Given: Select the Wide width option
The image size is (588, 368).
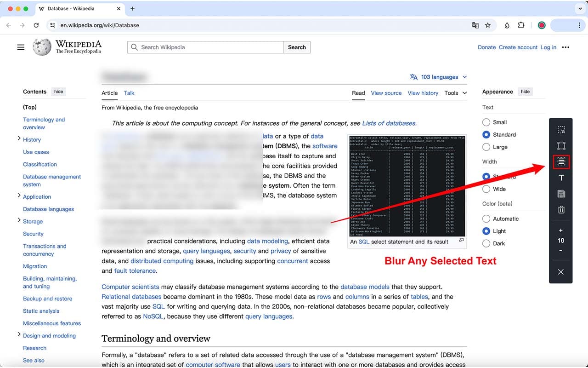Looking at the screenshot, I should pos(486,189).
